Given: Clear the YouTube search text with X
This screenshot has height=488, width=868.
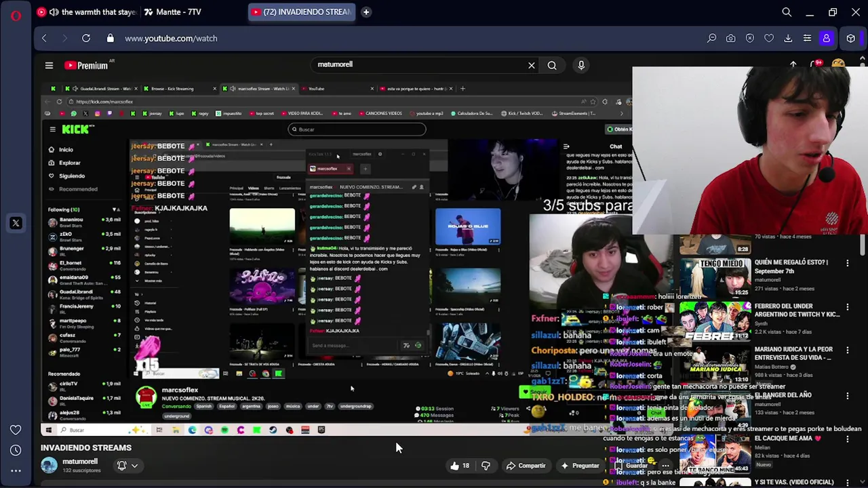Looking at the screenshot, I should pos(532,66).
